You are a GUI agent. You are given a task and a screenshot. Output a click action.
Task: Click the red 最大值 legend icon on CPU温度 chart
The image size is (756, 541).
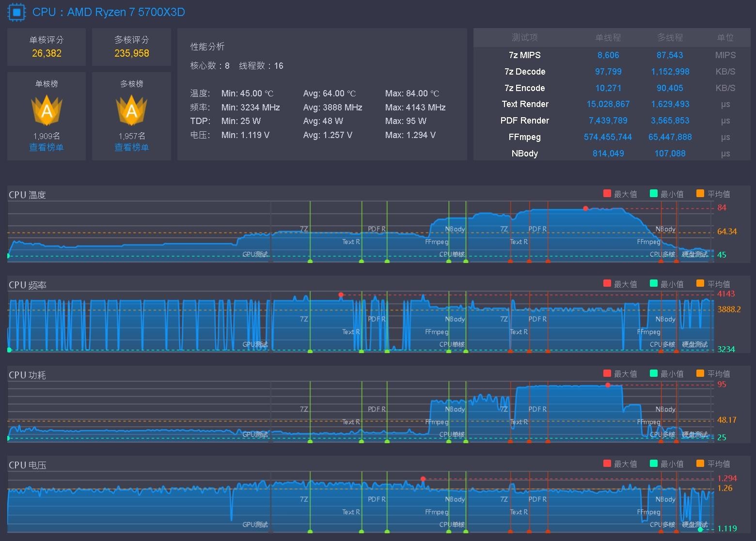[x=606, y=193]
